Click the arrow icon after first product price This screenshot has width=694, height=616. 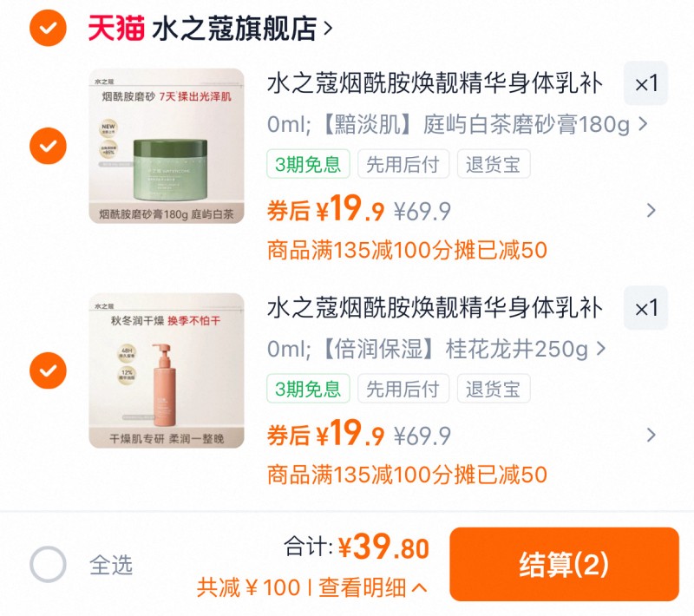pos(652,208)
